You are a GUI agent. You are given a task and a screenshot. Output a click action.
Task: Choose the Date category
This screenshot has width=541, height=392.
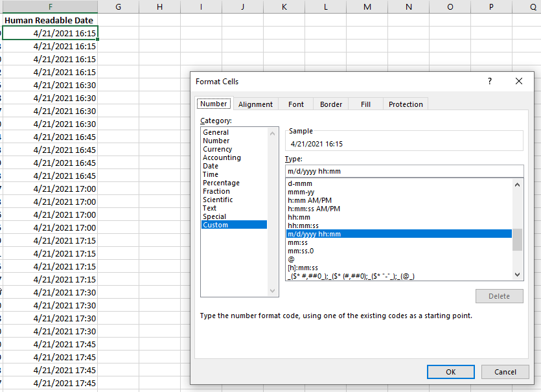coord(210,165)
